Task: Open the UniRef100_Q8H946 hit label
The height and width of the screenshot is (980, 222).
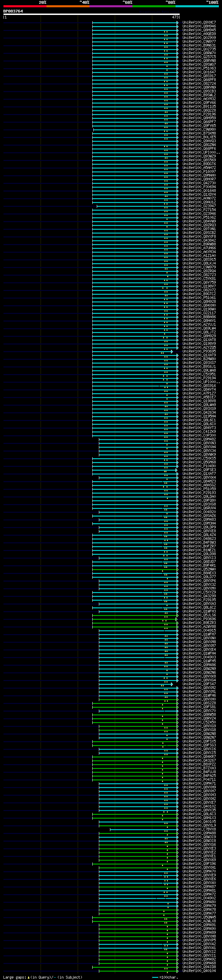Action: click(199, 26)
